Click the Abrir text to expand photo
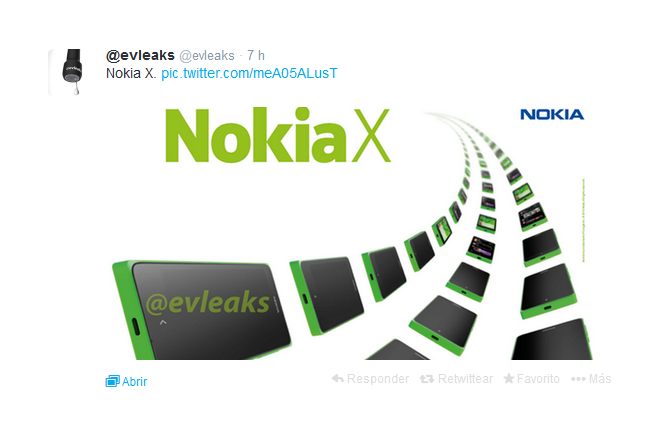The image size is (660, 432). pos(134,381)
